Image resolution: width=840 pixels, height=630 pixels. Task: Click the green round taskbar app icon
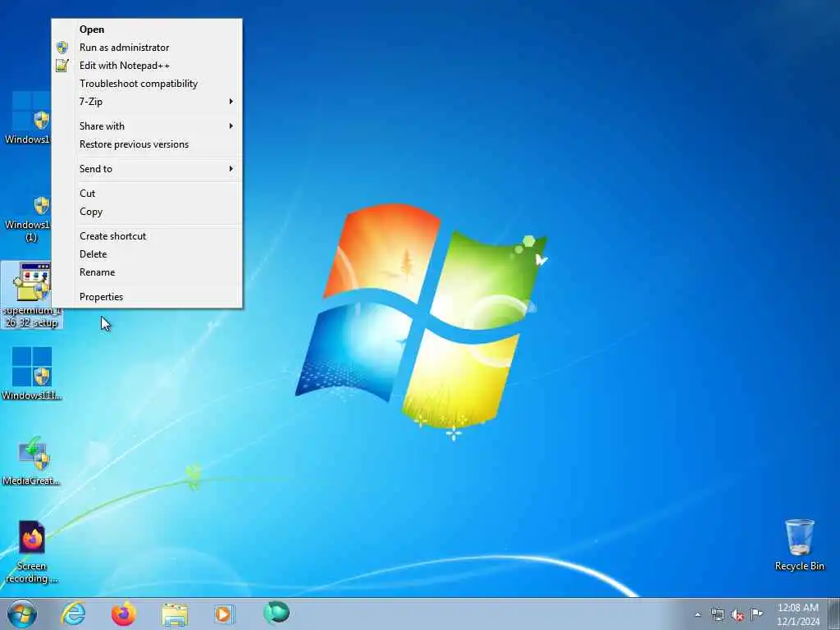click(276, 613)
